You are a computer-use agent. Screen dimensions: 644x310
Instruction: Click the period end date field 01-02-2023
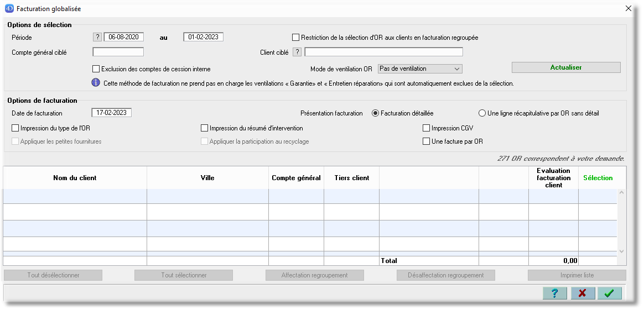(x=203, y=37)
